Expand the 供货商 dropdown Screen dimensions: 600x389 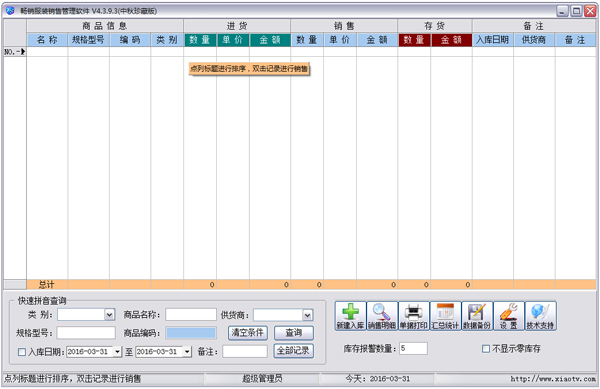pos(307,315)
